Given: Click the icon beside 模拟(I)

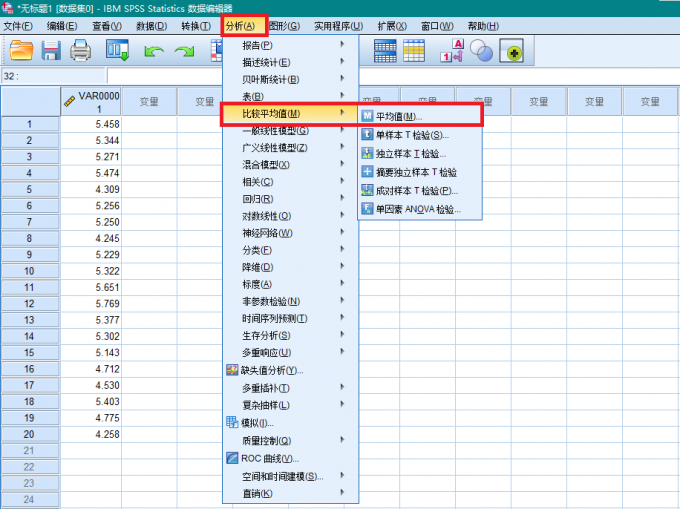Looking at the screenshot, I should tap(232, 422).
